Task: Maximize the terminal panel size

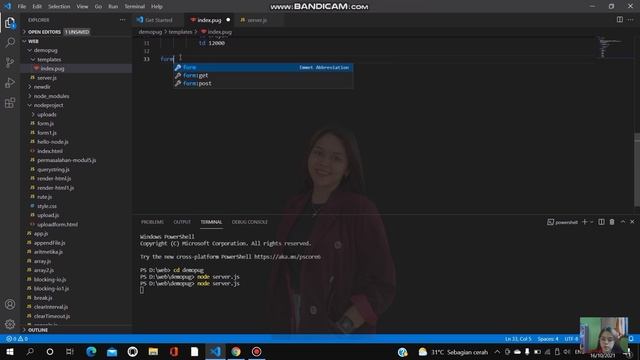Action: [x=622, y=222]
